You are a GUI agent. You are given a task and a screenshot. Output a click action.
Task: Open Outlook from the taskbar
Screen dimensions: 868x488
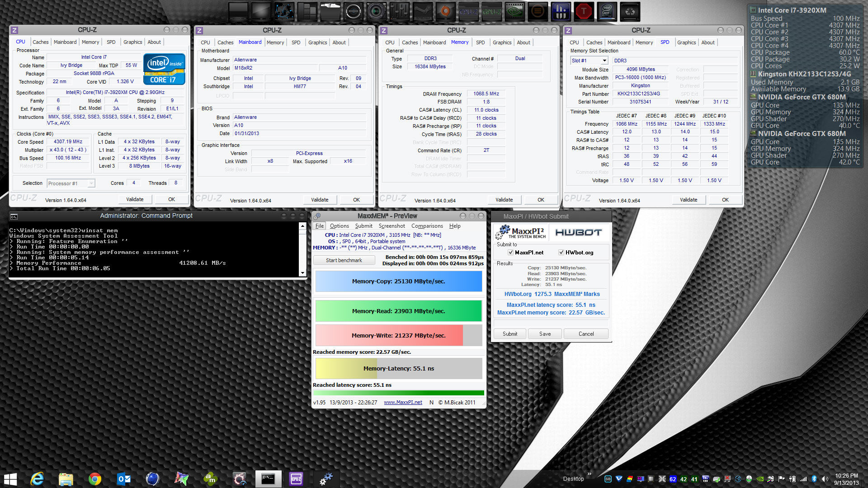pos(124,479)
